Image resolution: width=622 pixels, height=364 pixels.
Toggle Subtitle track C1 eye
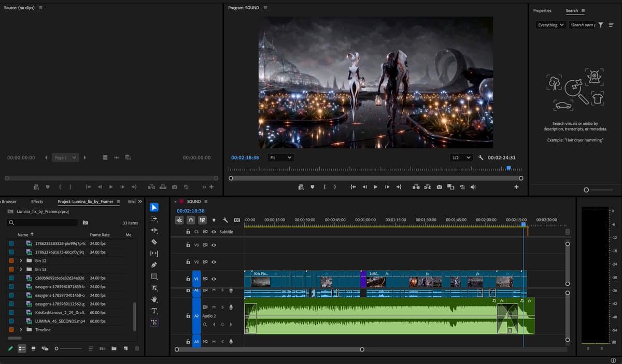[x=214, y=231]
